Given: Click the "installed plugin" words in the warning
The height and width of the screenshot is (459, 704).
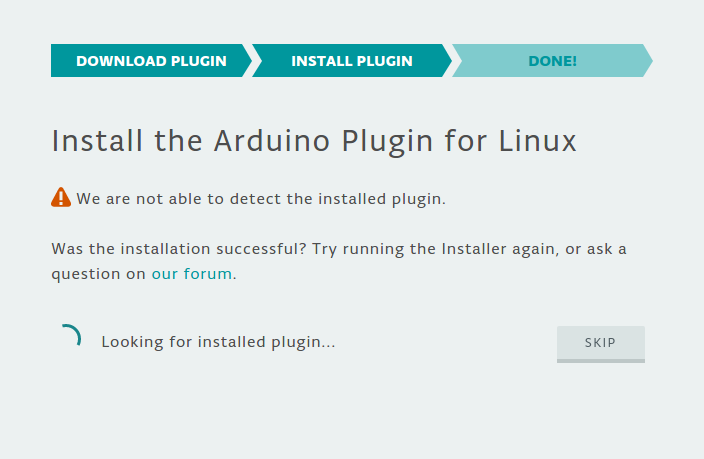Looking at the screenshot, I should [380, 198].
